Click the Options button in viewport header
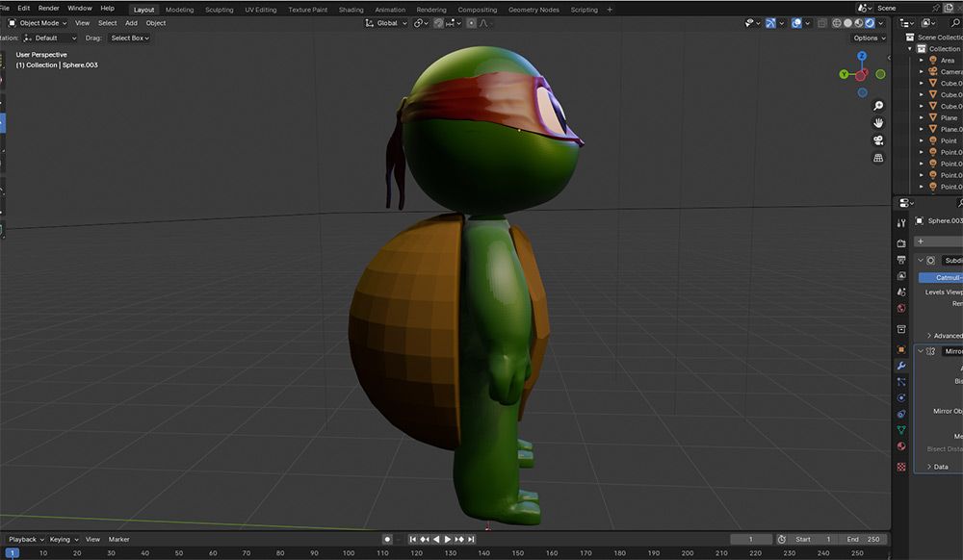 coord(868,38)
